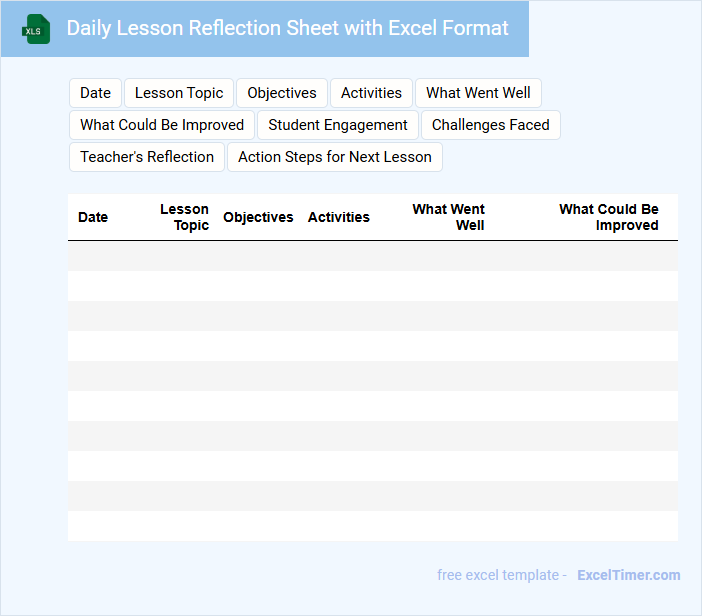The image size is (702, 616).
Task: Click the Lesson Topic column header
Action: coord(184,217)
